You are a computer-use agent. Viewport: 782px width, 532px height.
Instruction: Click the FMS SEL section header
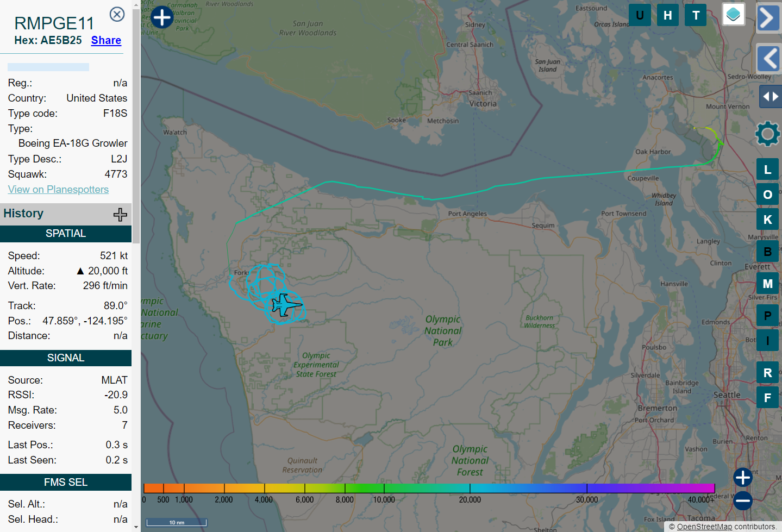(x=66, y=483)
